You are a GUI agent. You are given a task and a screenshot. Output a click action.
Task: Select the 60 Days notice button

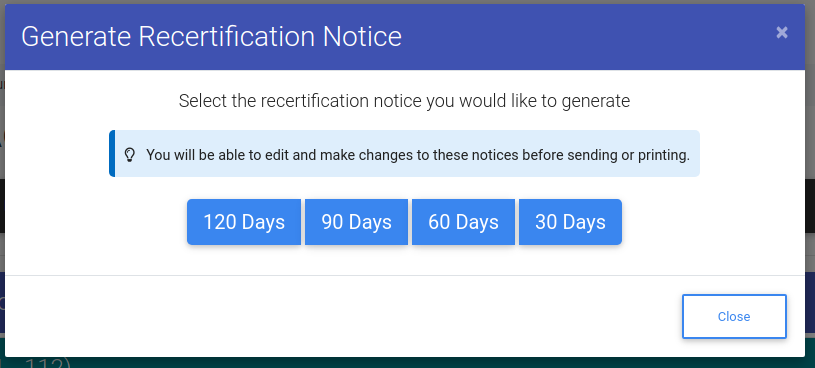464,222
